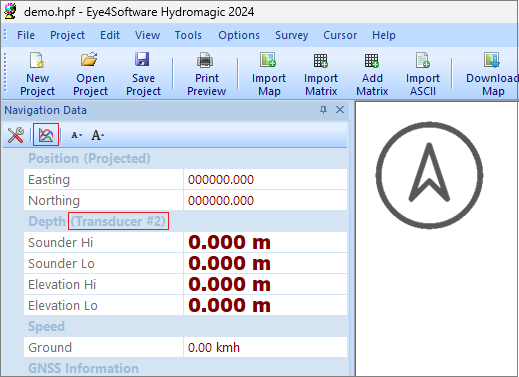Toggle pin on the Navigation Data panel
519x377 pixels.
coord(323,110)
